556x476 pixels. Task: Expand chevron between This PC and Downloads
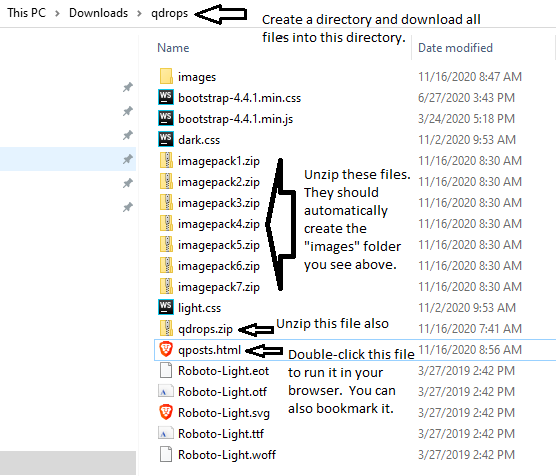pos(57,13)
